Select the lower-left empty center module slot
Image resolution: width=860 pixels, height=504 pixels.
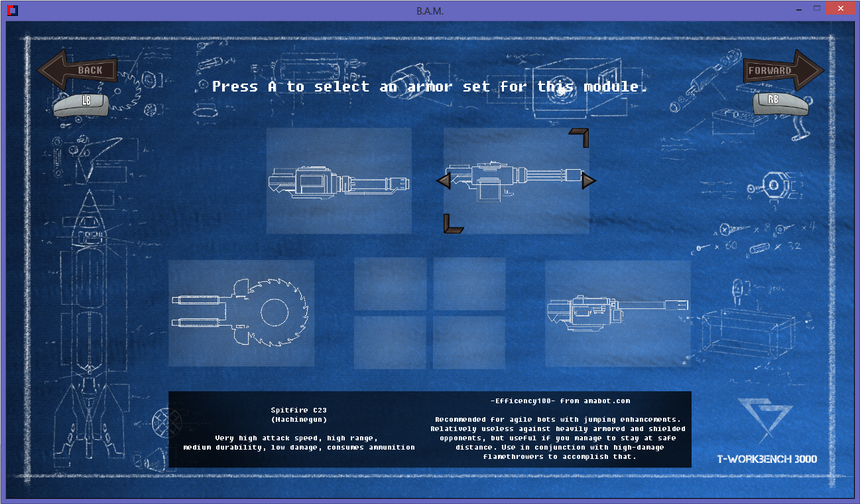point(390,342)
